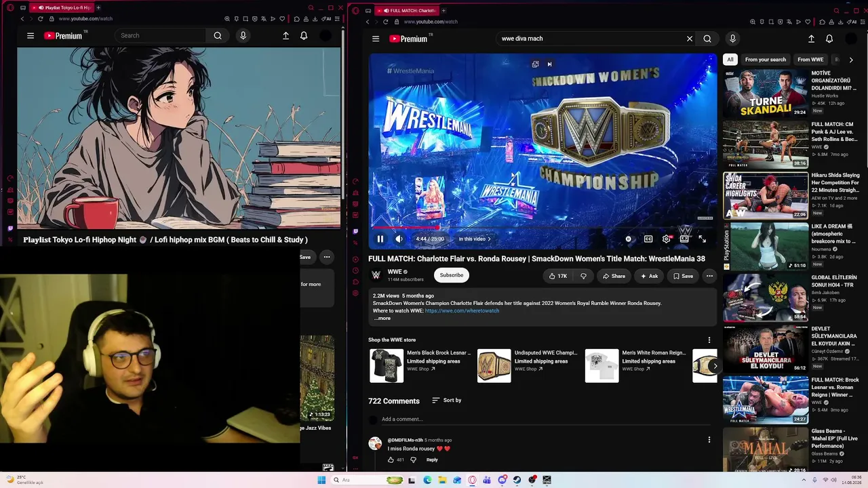Add a new tab in the Lo-fi window
Viewport: 868px width, 488px height.
[98, 7]
